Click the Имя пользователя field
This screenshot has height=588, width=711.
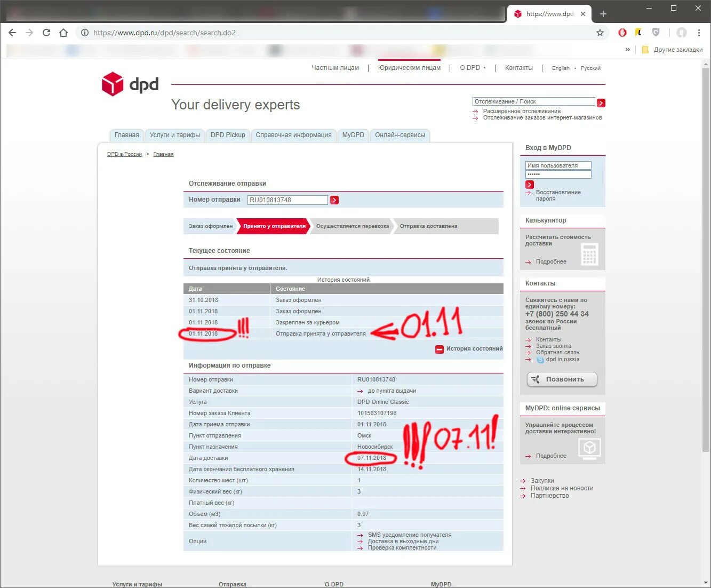pos(558,165)
